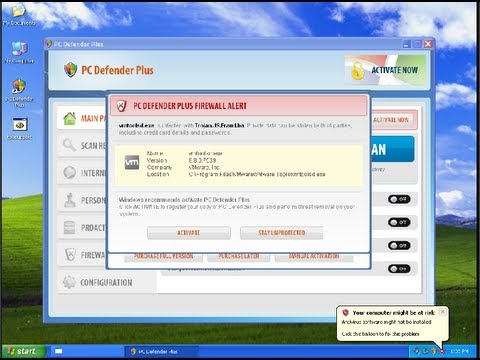The width and height of the screenshot is (480, 360).
Task: Open My Computer desktop icon
Action: (19, 52)
